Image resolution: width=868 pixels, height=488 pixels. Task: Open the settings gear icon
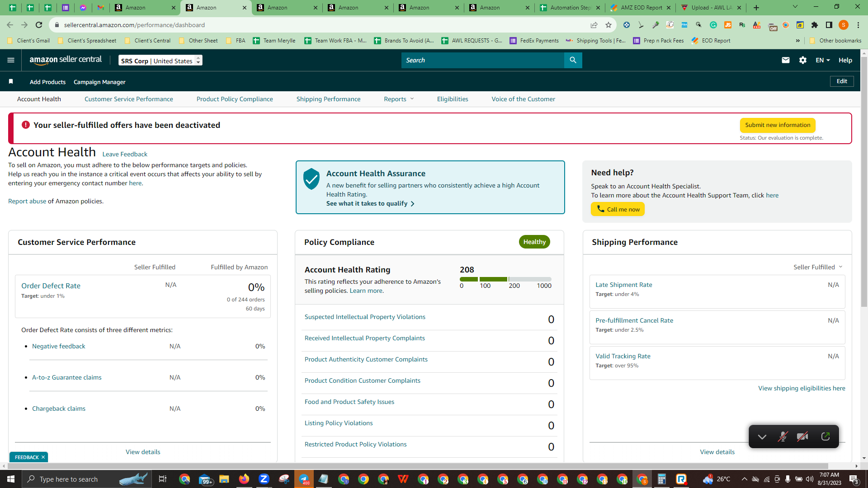point(803,60)
